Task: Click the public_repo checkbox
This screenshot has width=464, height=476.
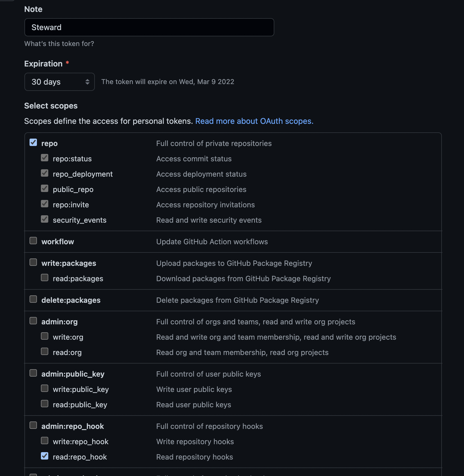Action: click(x=45, y=188)
